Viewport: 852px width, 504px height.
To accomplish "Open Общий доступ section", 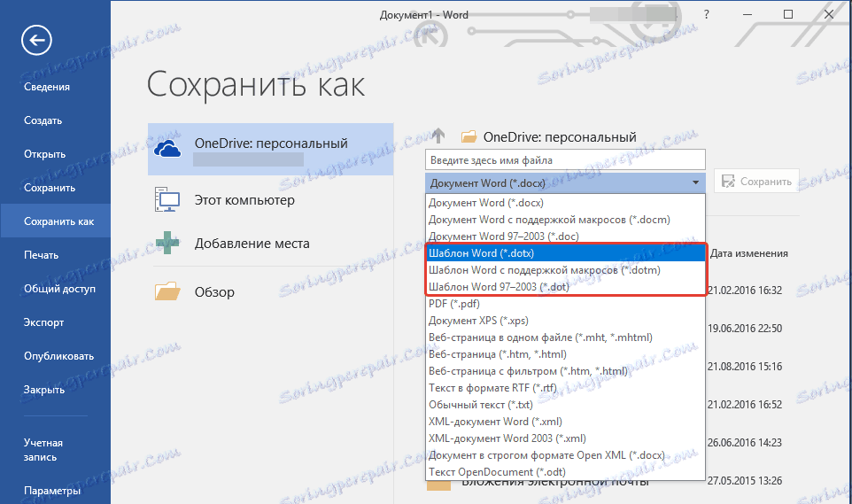I will coord(59,290).
